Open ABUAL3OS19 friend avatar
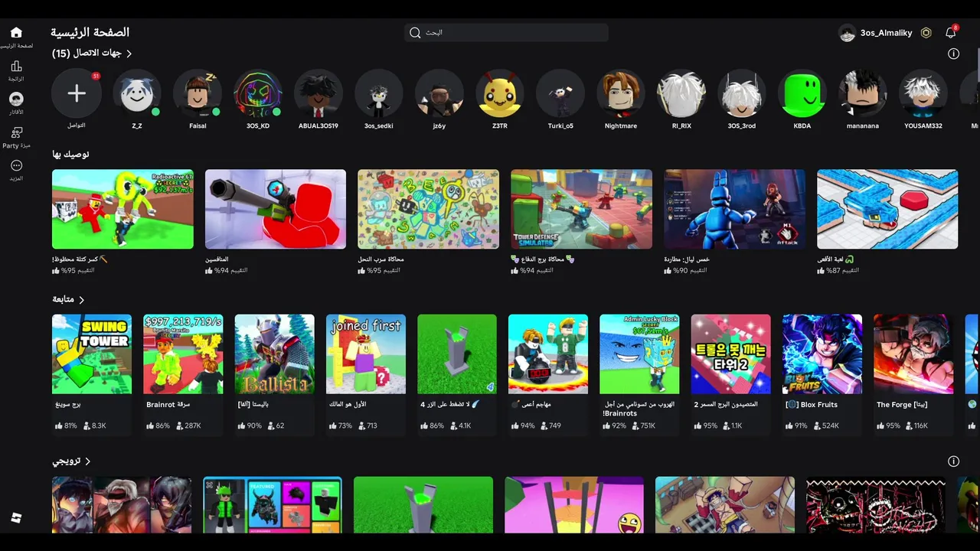The height and width of the screenshot is (551, 980). 318,93
